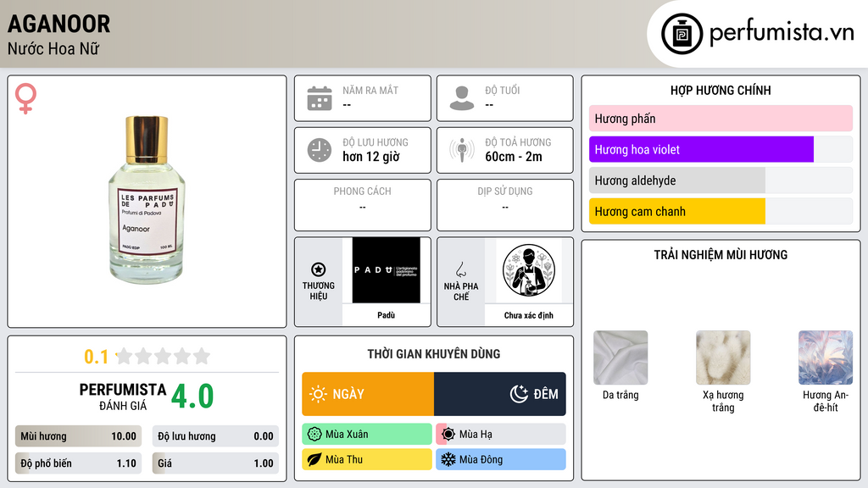Click the Dịp sử dụng card
The height and width of the screenshot is (488, 868).
pyautogui.click(x=505, y=205)
